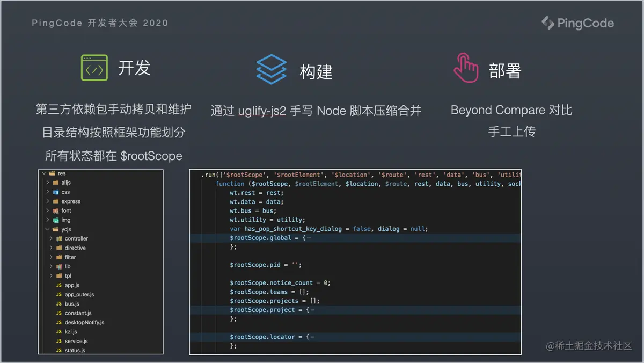Image resolution: width=644 pixels, height=363 pixels.
Task: Collapse the ycjs folder chevron
Action: (x=48, y=229)
